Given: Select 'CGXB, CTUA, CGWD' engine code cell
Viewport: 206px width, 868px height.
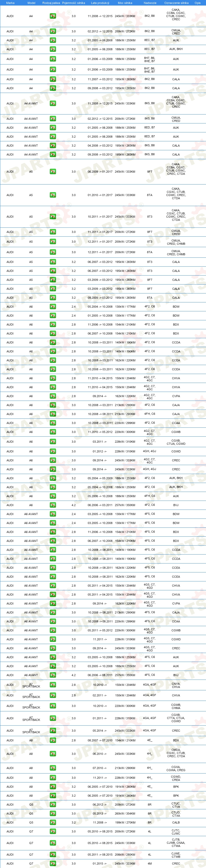Looking at the screenshot, I should click(x=176, y=442).
